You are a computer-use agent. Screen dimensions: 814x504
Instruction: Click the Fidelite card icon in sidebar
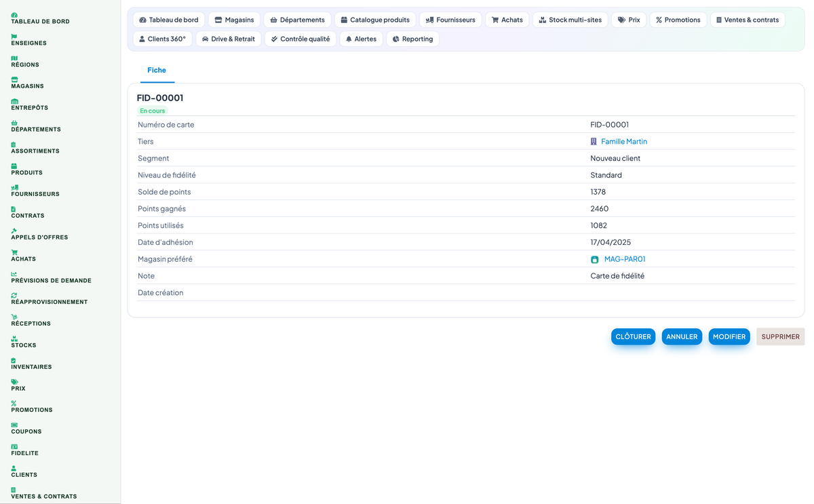click(14, 446)
